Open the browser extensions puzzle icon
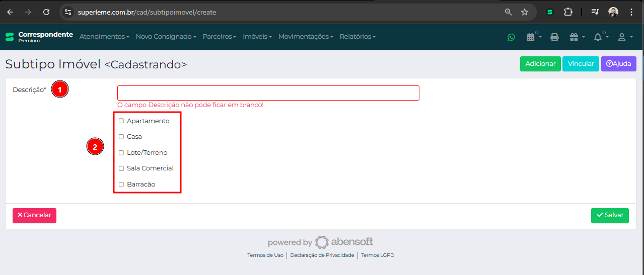This screenshot has width=644, height=275. click(568, 12)
